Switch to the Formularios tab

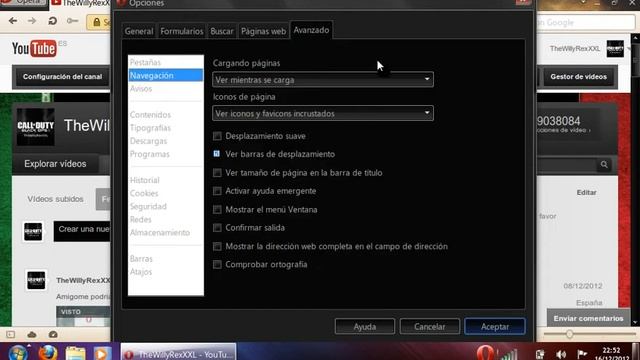click(182, 31)
